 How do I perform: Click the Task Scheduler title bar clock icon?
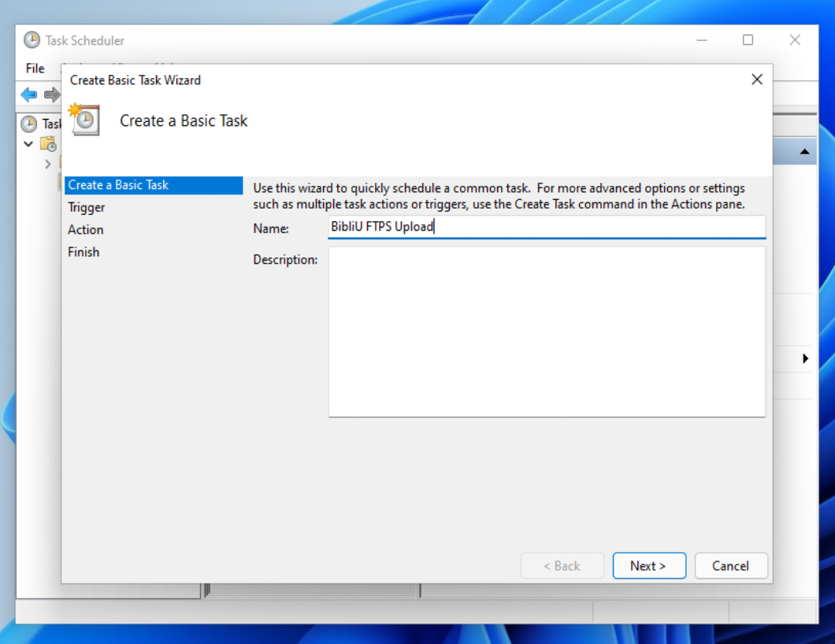point(32,40)
